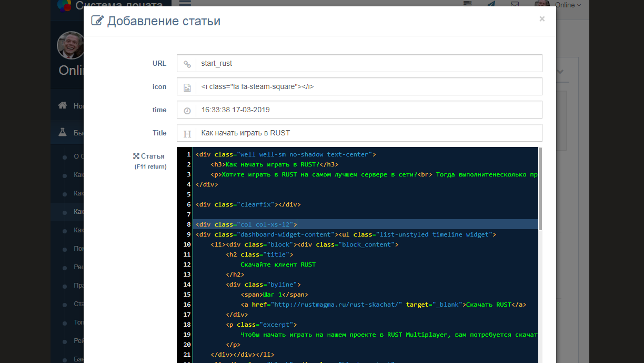Click the flask icon in the sidebar
Viewport: 644px width, 363px height.
coord(63,133)
